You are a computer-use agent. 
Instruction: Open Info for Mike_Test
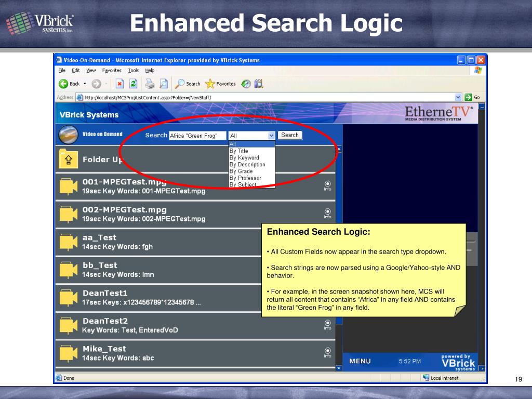click(x=327, y=353)
